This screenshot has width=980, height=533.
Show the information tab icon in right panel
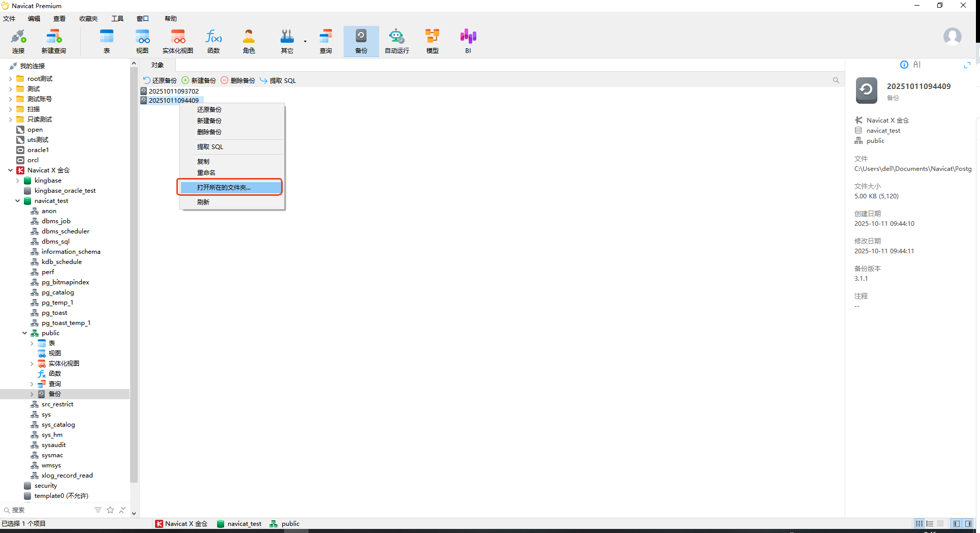point(904,65)
